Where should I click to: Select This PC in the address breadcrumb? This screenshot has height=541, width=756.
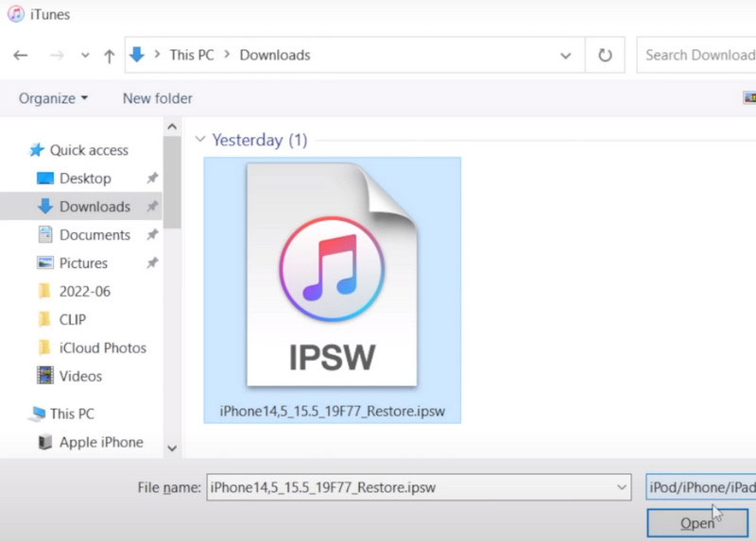pyautogui.click(x=192, y=55)
